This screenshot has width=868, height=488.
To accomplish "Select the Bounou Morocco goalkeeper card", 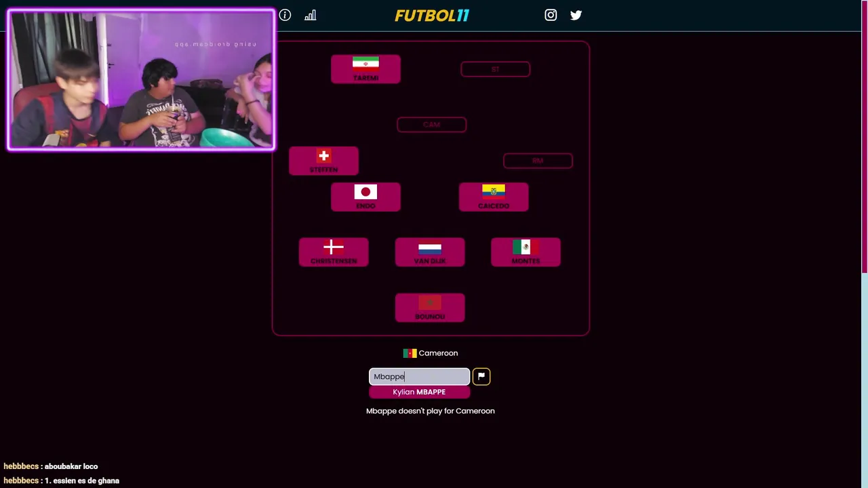I will point(430,308).
